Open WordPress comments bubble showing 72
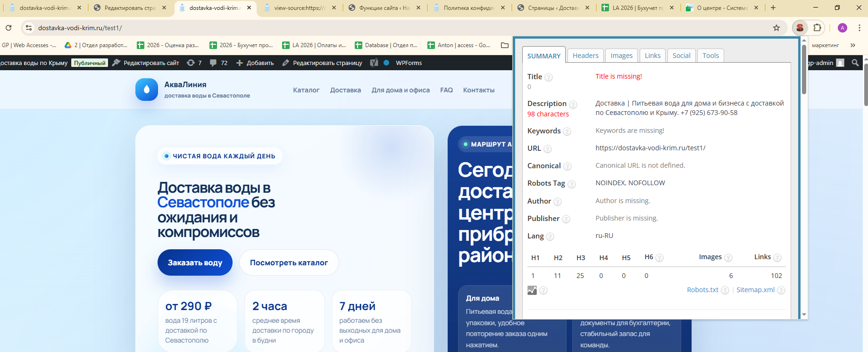 pos(218,63)
